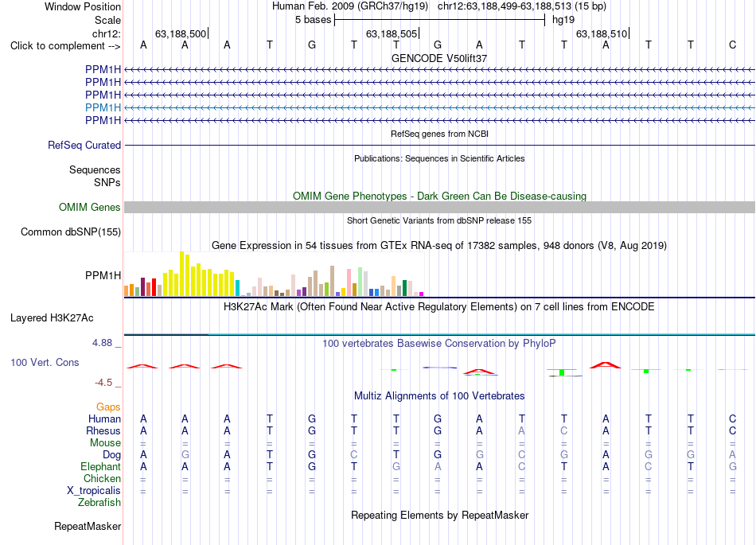Click 'Human Feb. 2009 (GRCh37/hg19)' header text
This screenshot has height=545, width=756.
pyautogui.click(x=350, y=6)
